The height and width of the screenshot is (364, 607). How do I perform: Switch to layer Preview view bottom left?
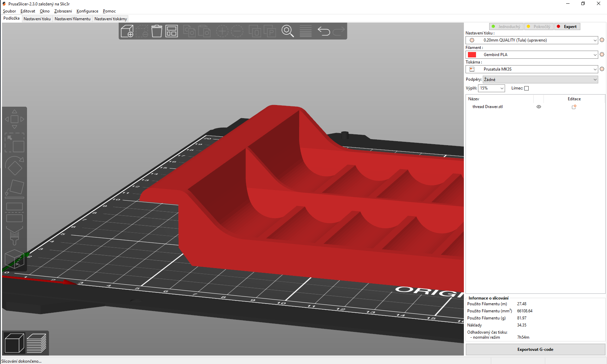tap(37, 343)
